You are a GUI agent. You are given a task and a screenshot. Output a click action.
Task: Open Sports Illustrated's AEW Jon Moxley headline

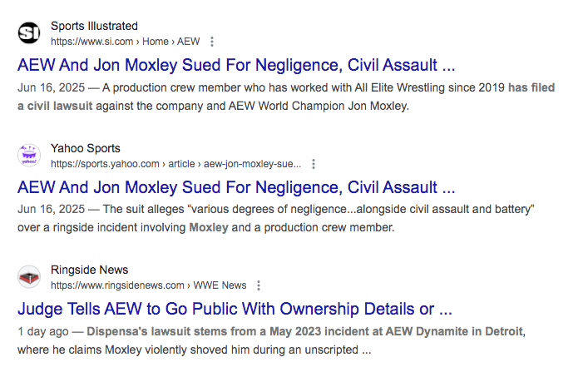coord(236,65)
